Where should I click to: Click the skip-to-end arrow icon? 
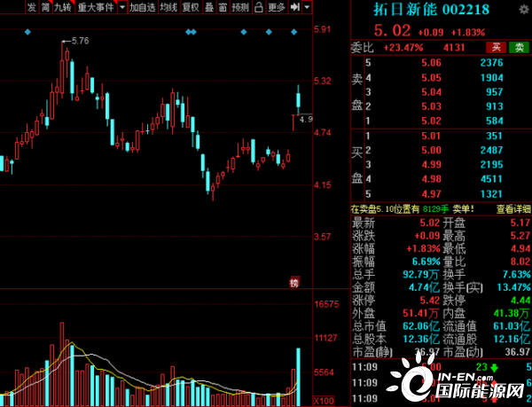(295, 7)
